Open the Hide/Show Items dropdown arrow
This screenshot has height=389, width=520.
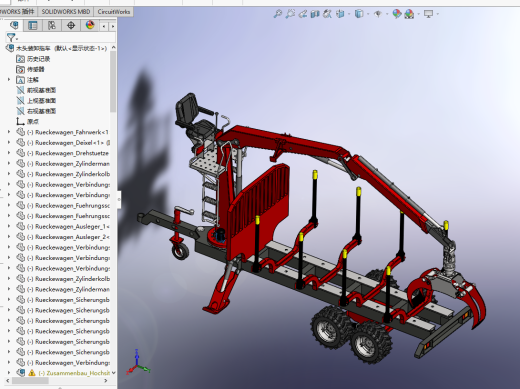point(387,14)
